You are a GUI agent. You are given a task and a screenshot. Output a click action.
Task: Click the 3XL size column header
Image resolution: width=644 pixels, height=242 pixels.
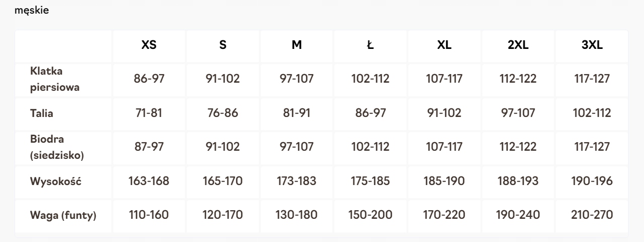(592, 45)
